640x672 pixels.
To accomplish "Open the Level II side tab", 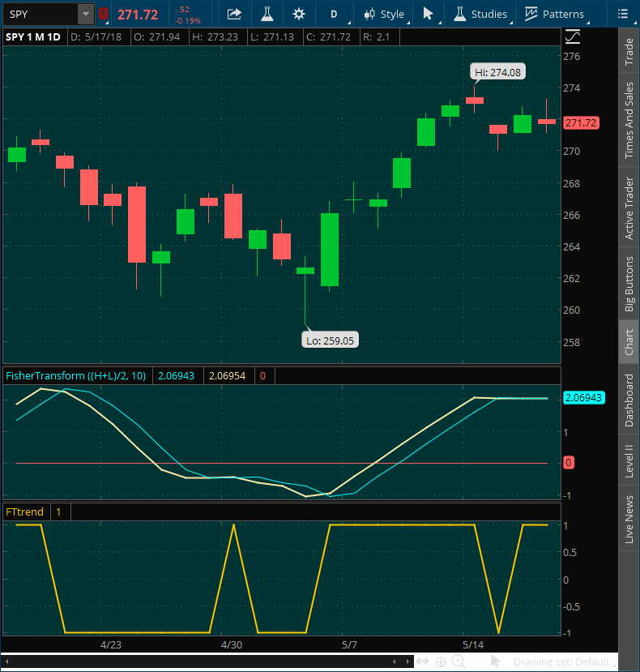I will 629,459.
